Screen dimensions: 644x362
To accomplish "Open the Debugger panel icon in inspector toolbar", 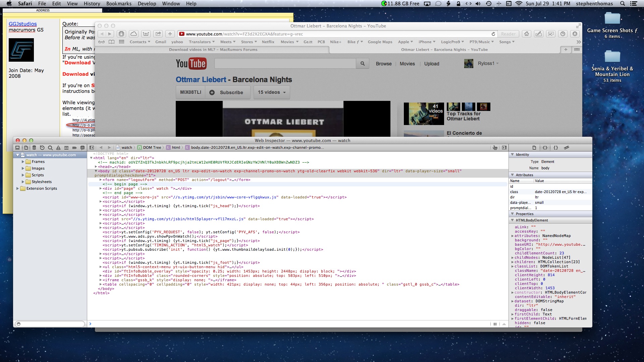I will point(66,147).
